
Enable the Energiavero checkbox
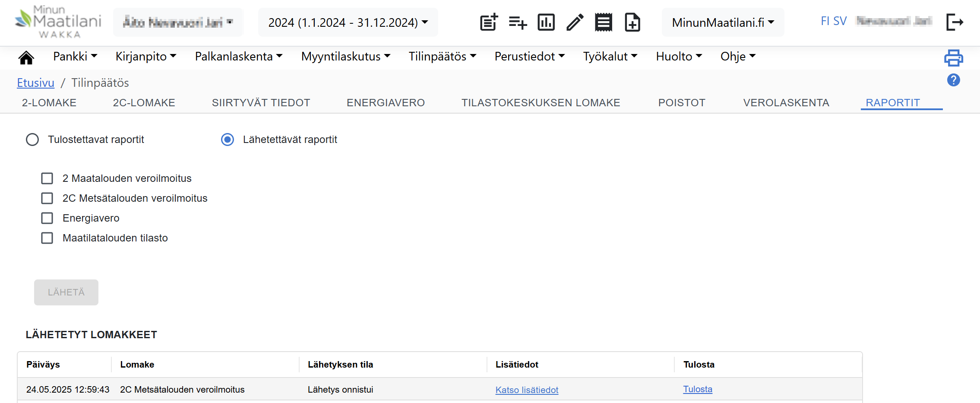click(x=47, y=218)
